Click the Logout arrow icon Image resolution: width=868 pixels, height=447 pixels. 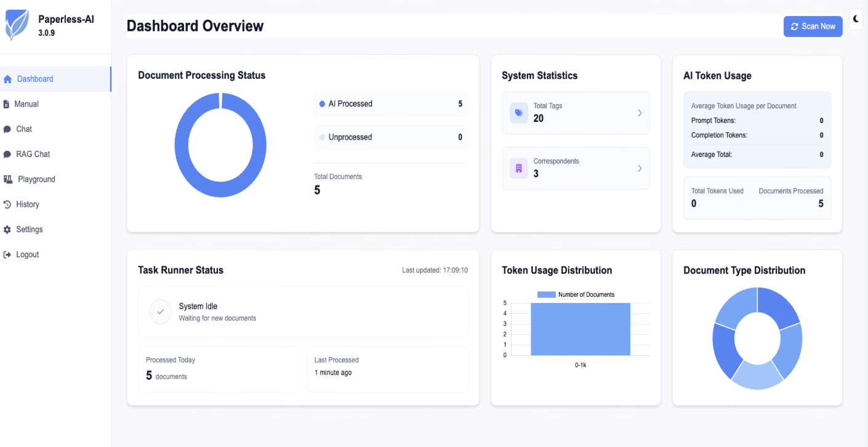point(7,255)
